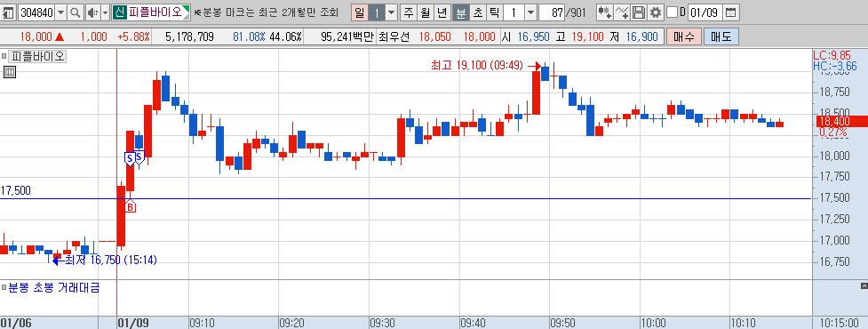Click stock code input 304840
The width and height of the screenshot is (868, 329).
(x=36, y=12)
